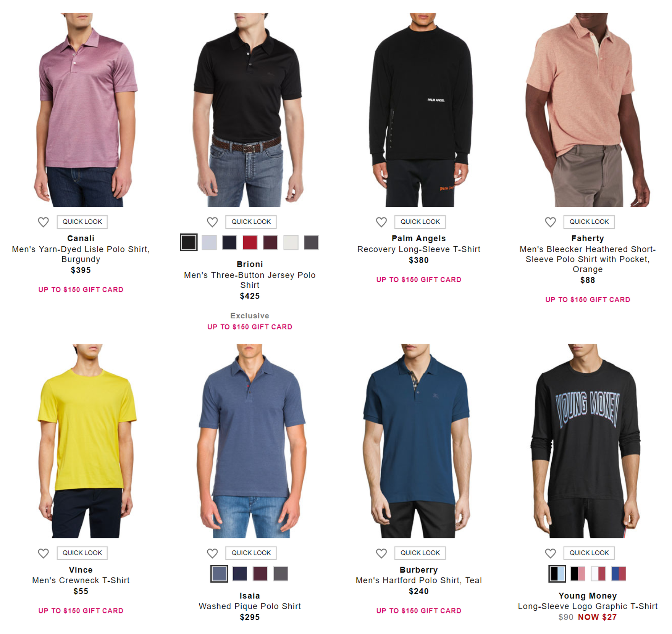The image size is (672, 634).
Task: Open Quick Look for Canali polo
Action: [82, 222]
